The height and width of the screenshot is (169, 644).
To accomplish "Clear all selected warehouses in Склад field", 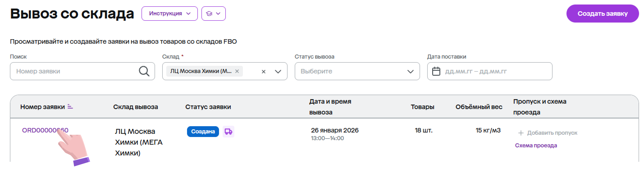I will 263,71.
